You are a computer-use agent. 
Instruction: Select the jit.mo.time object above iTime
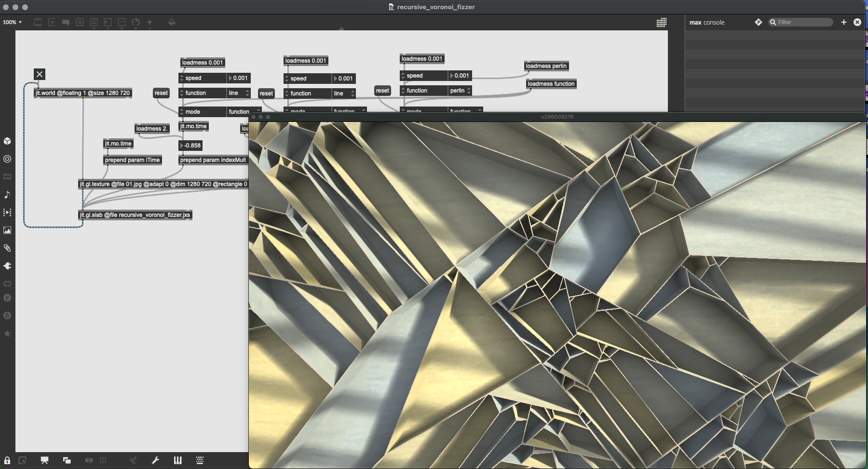[118, 144]
